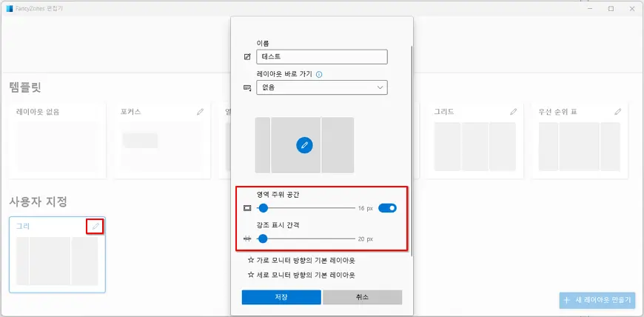
Task: Click the dialog's vertical scrollbar
Action: coord(409,148)
